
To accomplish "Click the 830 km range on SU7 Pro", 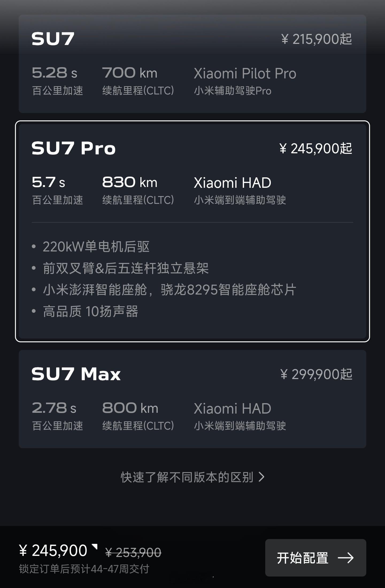I will coord(130,182).
